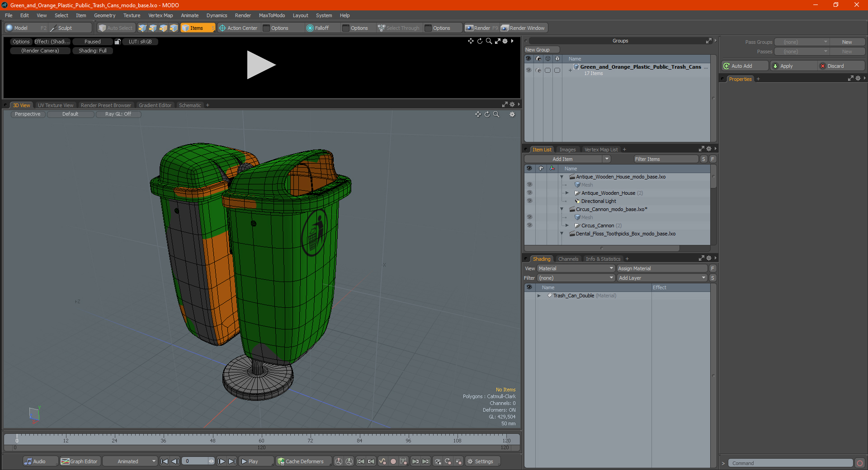Open 3D viewport settings gear
The width and height of the screenshot is (868, 470).
click(x=512, y=114)
